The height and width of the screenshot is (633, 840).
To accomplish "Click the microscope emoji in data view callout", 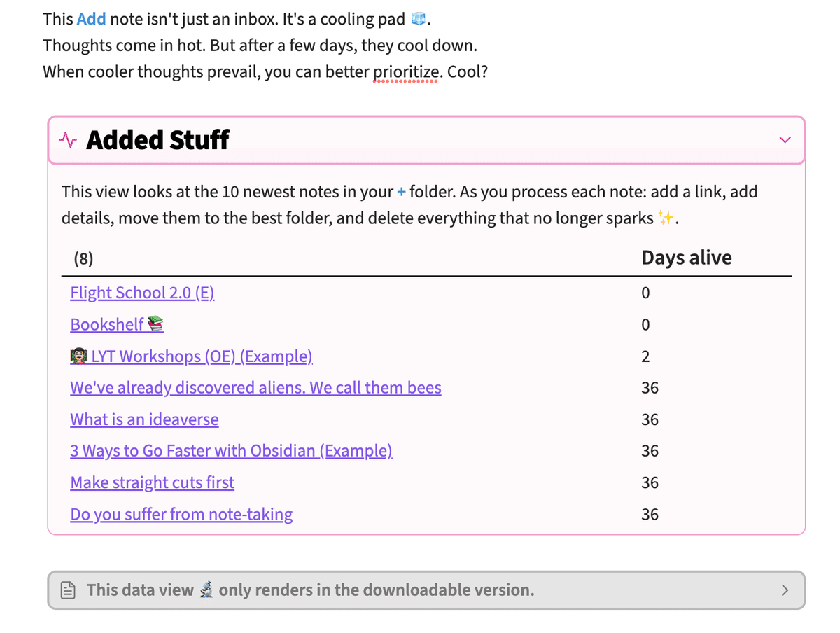I will tap(206, 590).
